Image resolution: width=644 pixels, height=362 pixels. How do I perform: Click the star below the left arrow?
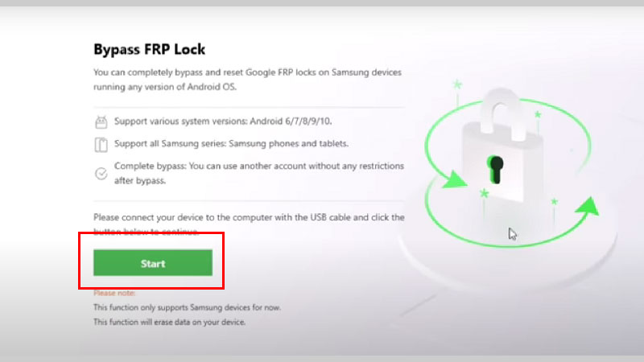pyautogui.click(x=485, y=193)
